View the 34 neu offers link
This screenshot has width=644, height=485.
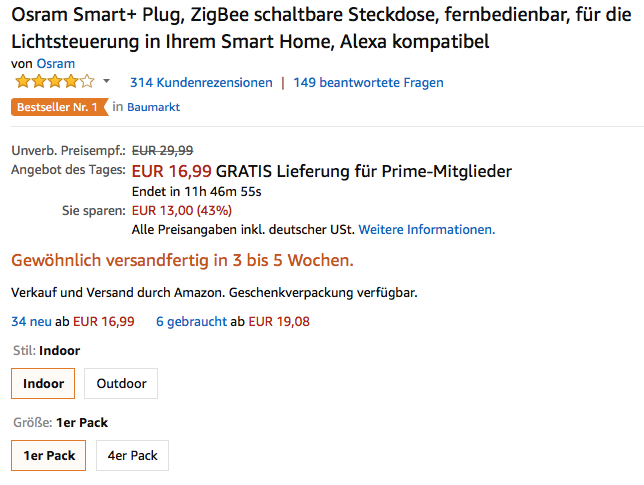point(31,321)
